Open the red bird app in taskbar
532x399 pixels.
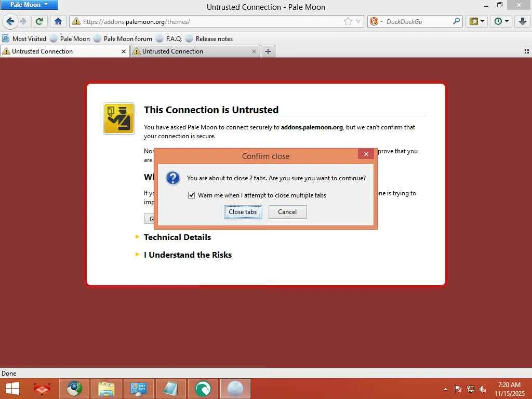42,389
